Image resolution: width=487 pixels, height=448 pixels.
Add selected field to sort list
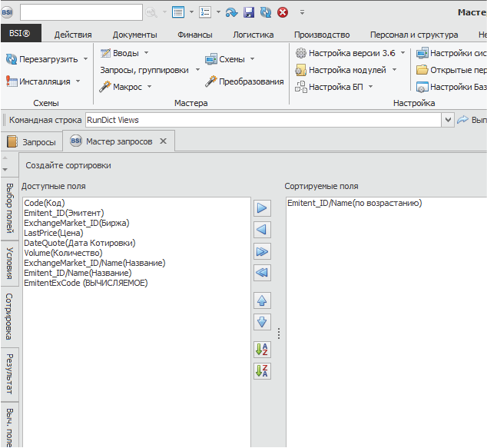(263, 208)
